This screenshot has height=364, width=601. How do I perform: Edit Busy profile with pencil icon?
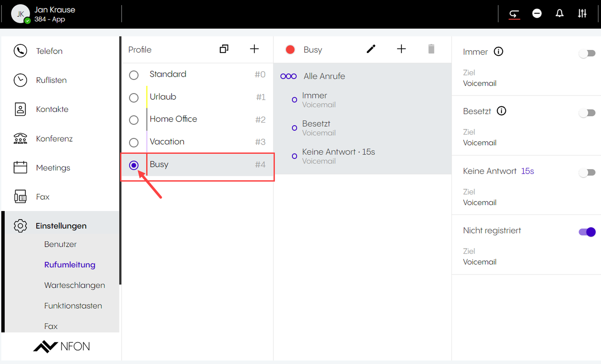click(371, 49)
